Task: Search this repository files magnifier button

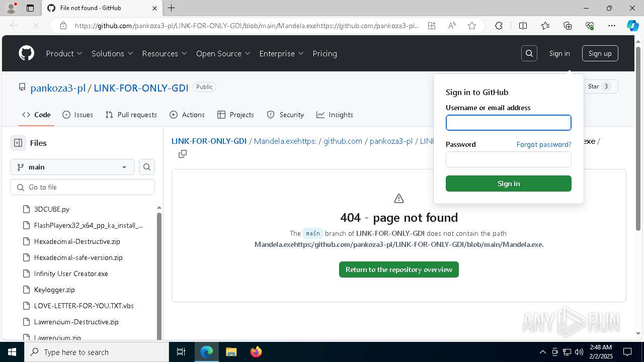Action: pos(147,167)
